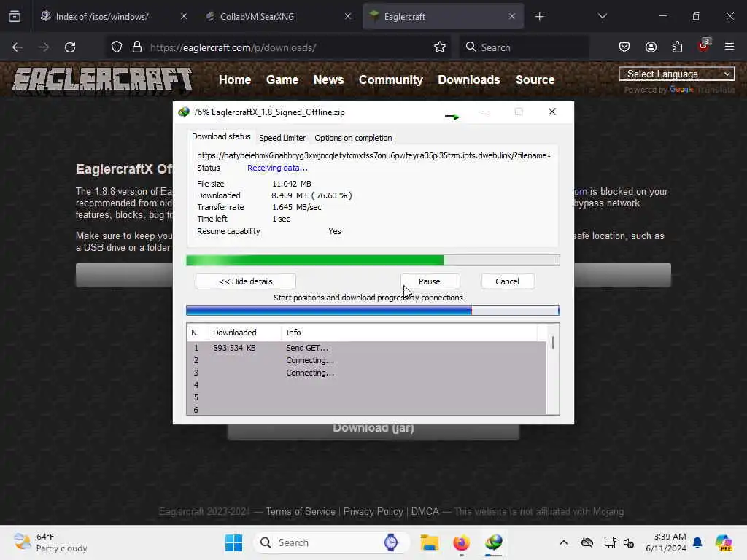
Task: Select connection row 2 Connecting
Action: 366,360
